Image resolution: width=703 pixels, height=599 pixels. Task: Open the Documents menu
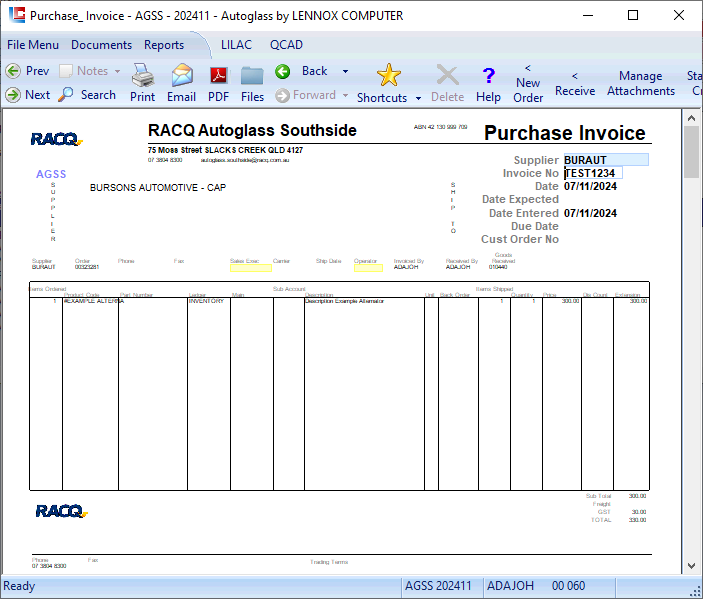click(x=101, y=45)
